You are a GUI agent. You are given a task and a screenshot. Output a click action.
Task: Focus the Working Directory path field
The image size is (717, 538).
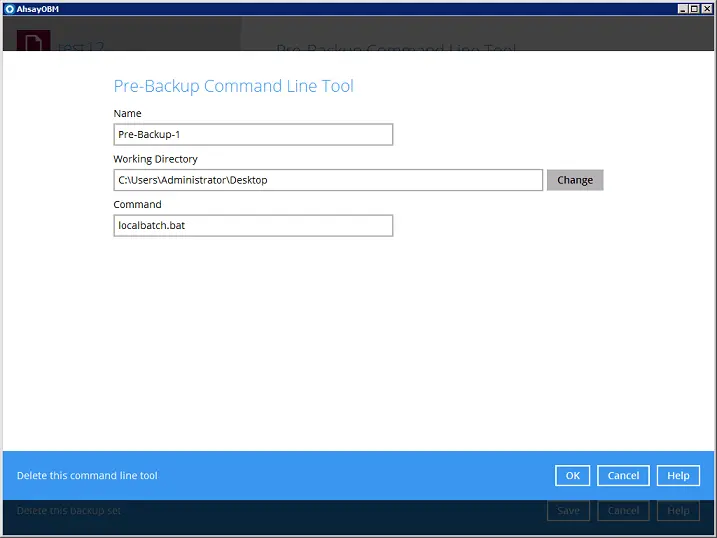(x=328, y=180)
